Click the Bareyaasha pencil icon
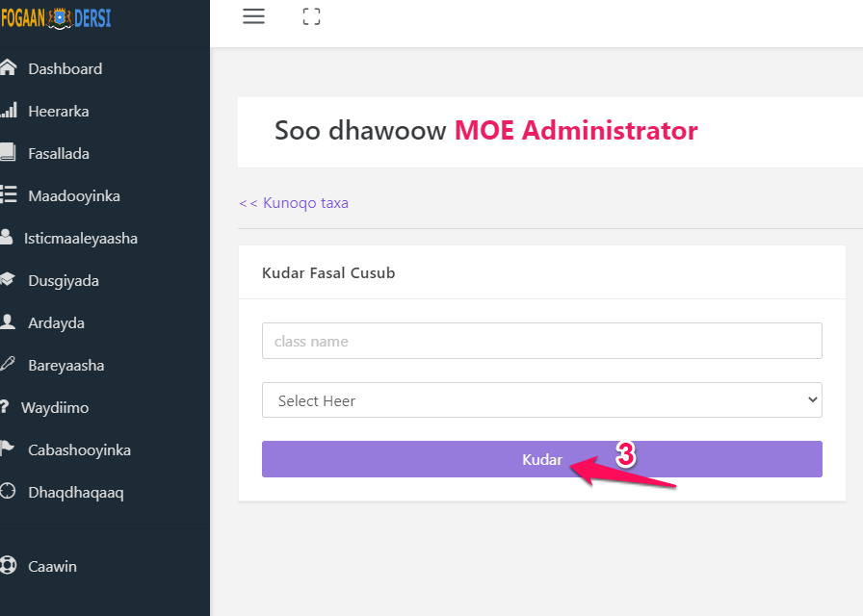The width and height of the screenshot is (863, 616). click(7, 364)
